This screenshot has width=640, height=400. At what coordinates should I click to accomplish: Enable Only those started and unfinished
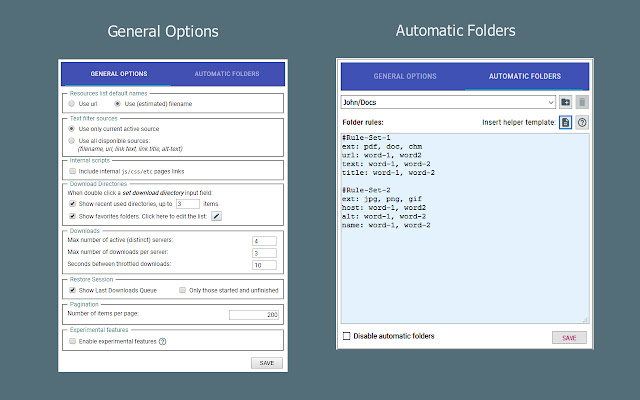(182, 290)
